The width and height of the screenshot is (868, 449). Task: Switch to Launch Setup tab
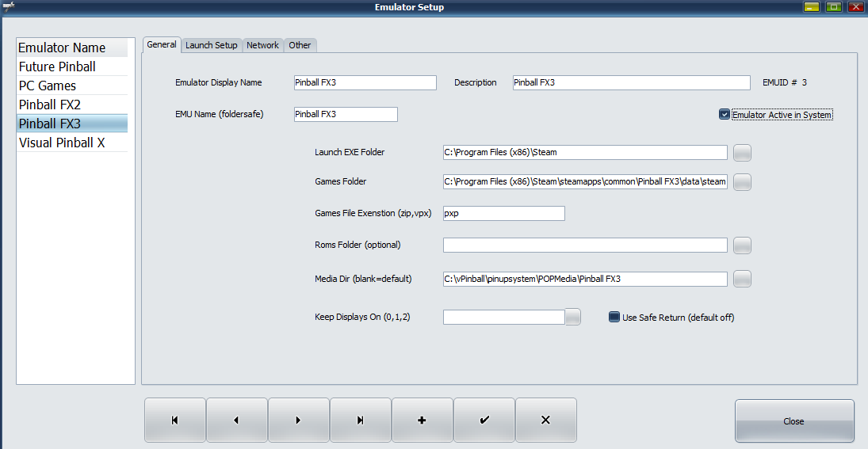pyautogui.click(x=211, y=45)
